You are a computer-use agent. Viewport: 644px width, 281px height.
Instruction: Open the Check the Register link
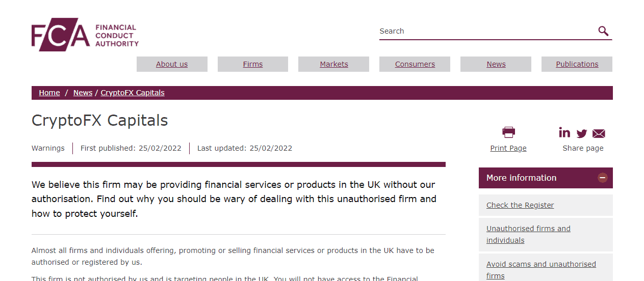click(x=520, y=205)
